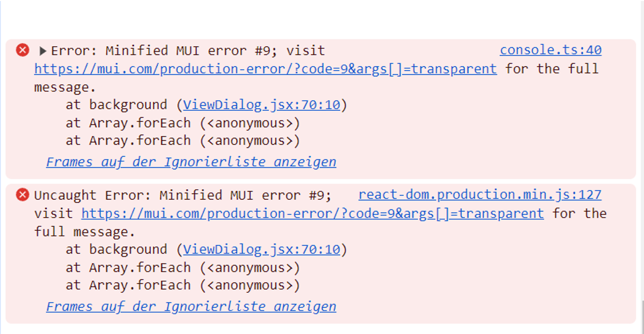Click the 'at background' text in the first error
Image resolution: width=644 pixels, height=334 pixels.
click(x=116, y=105)
